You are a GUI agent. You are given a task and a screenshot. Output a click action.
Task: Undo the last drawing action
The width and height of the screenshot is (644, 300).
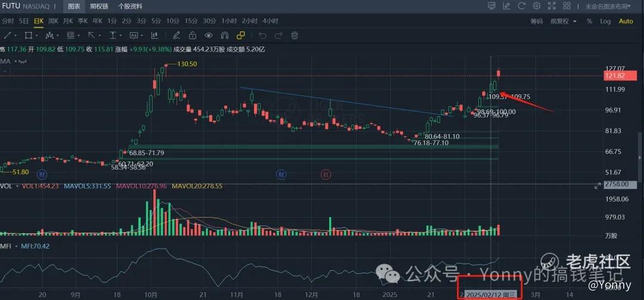tap(262, 35)
